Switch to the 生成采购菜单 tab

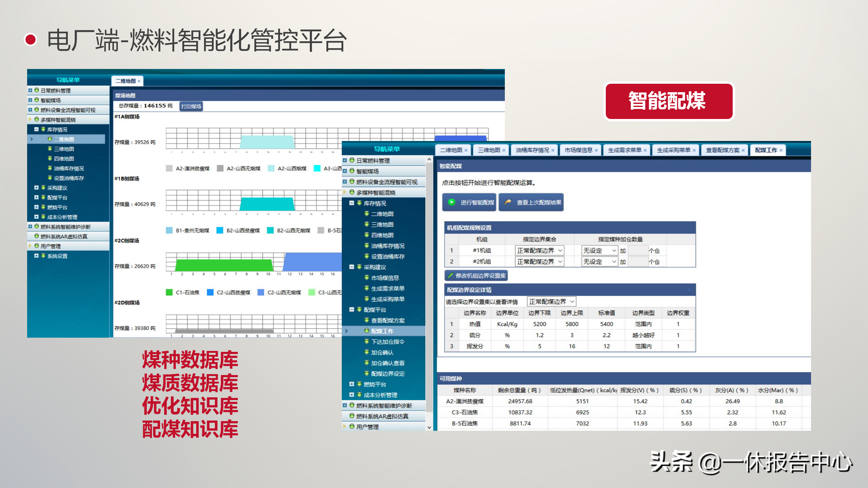click(x=673, y=150)
